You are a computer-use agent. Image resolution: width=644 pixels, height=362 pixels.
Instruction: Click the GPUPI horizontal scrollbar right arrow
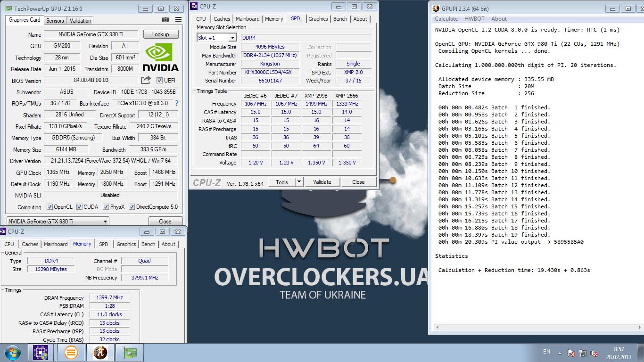coord(640,327)
